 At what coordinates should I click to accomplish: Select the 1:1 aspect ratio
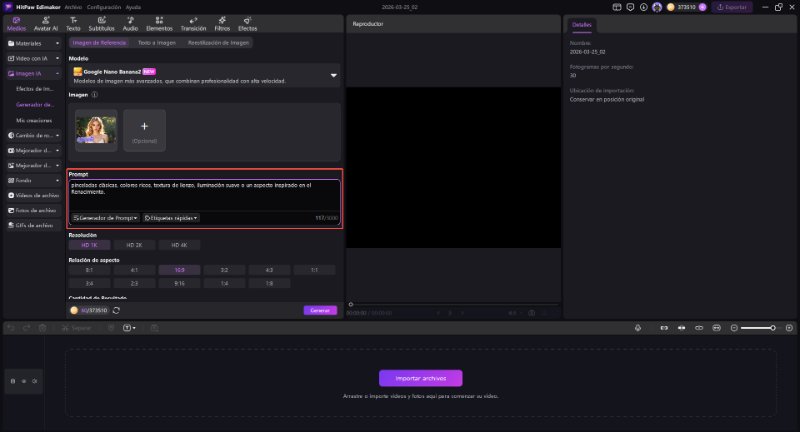(x=314, y=269)
